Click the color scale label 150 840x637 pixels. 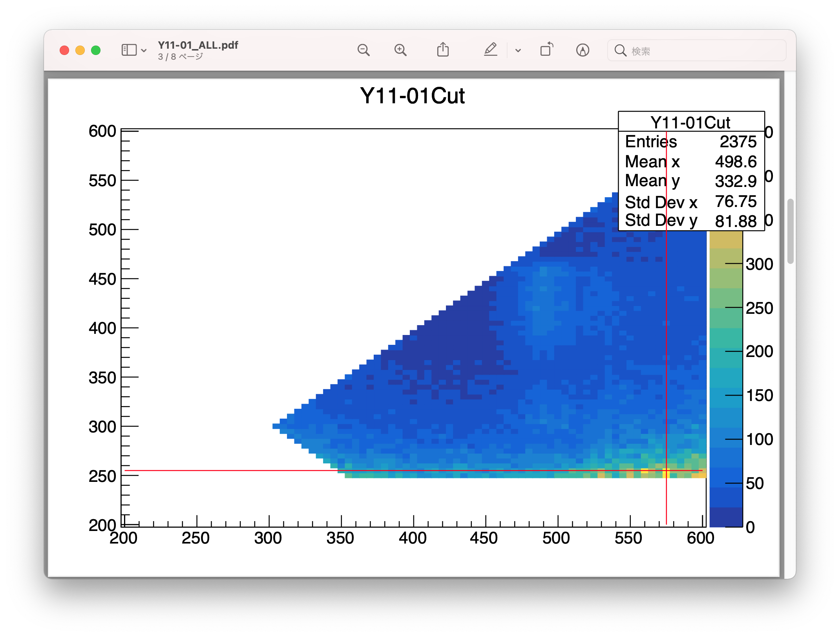[760, 395]
